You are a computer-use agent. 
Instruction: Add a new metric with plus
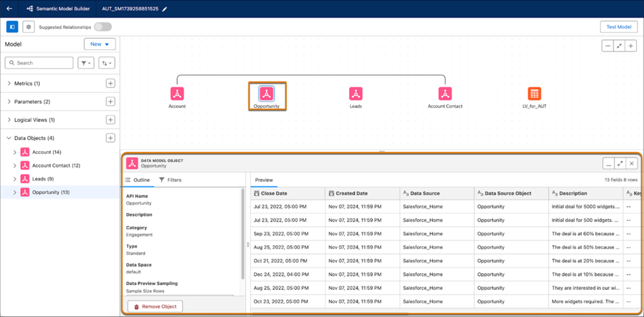(x=110, y=84)
